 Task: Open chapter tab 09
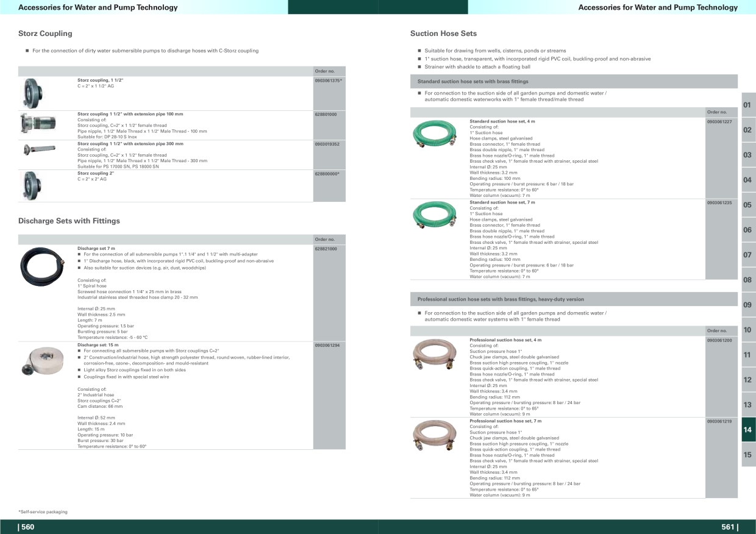[x=748, y=305]
